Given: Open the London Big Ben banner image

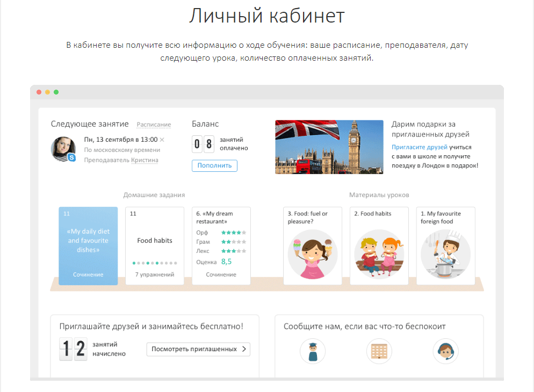Looking at the screenshot, I should tap(329, 147).
